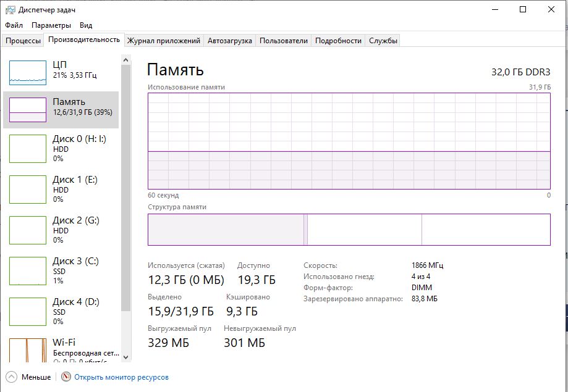Switch to the Процессы tab
Screen dimensions: 568x392
pyautogui.click(x=23, y=41)
